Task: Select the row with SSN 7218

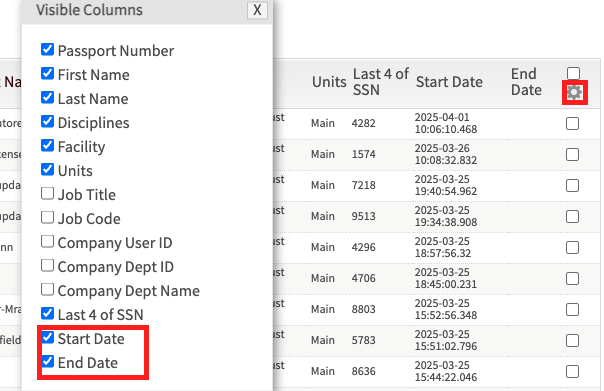Action: 572,186
